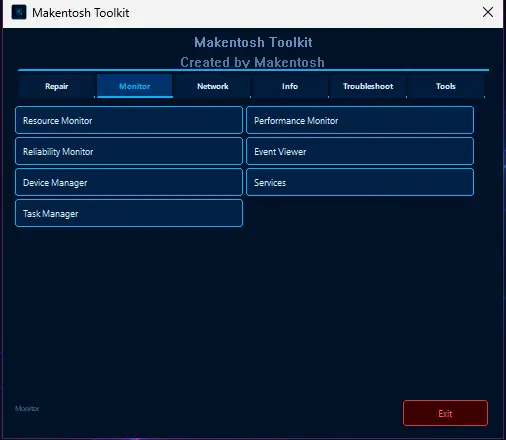Click the 'Created by Makentosh' heading
The image size is (506, 440).
point(252,62)
